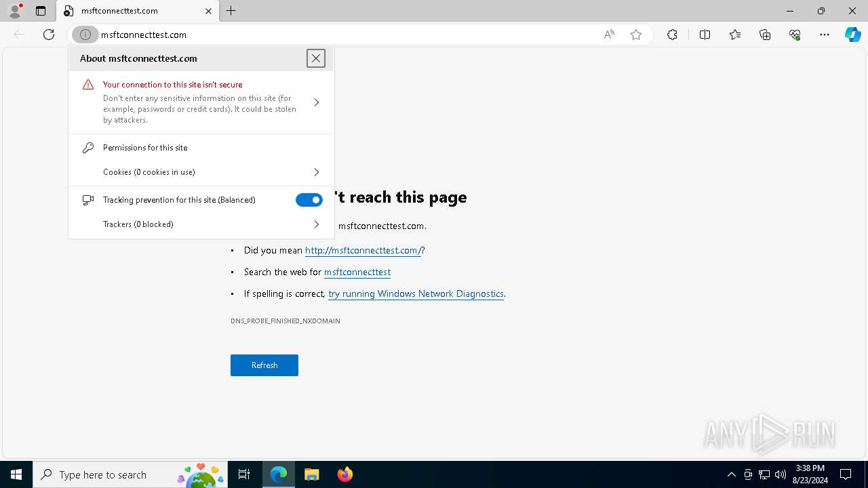Close the msftconnecttest.com tab
The height and width of the screenshot is (488, 868).
pyautogui.click(x=208, y=11)
